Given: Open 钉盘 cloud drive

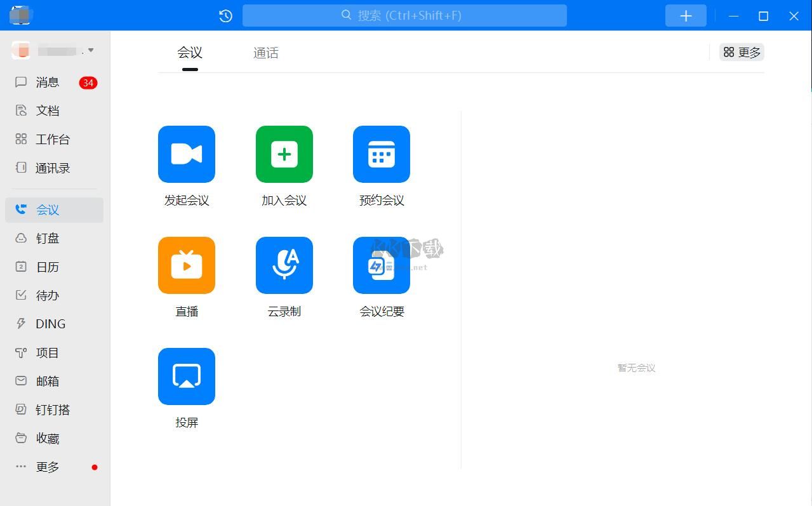Looking at the screenshot, I should point(47,238).
